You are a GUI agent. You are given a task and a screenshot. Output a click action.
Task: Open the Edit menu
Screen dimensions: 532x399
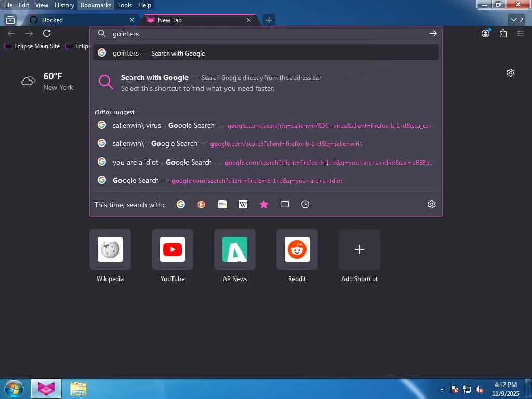pyautogui.click(x=23, y=5)
